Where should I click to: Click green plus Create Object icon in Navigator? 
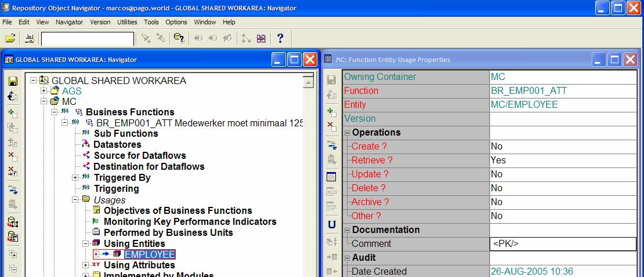13,114
